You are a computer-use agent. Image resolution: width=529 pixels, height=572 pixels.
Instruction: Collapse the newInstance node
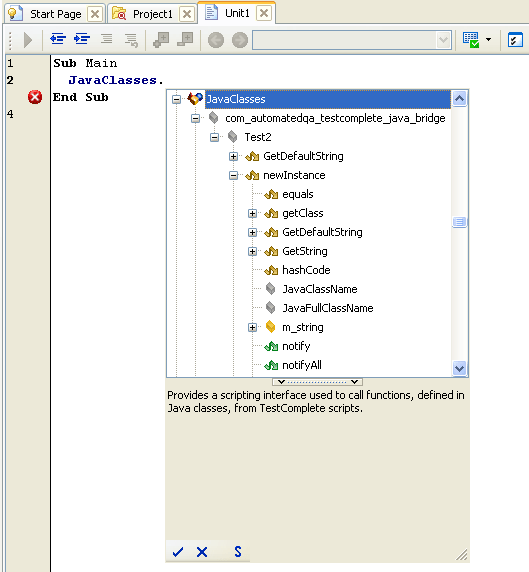[233, 175]
